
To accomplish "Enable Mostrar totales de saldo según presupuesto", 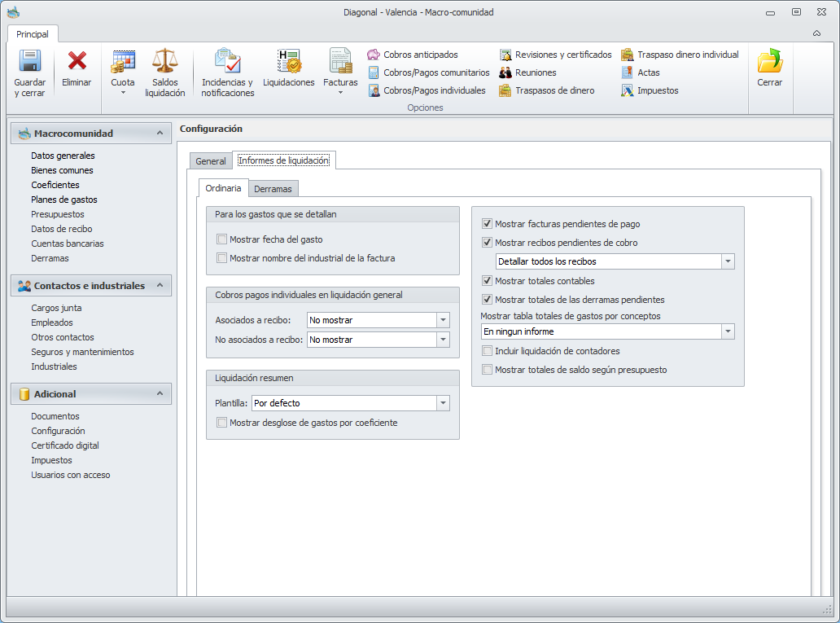I will click(x=487, y=370).
